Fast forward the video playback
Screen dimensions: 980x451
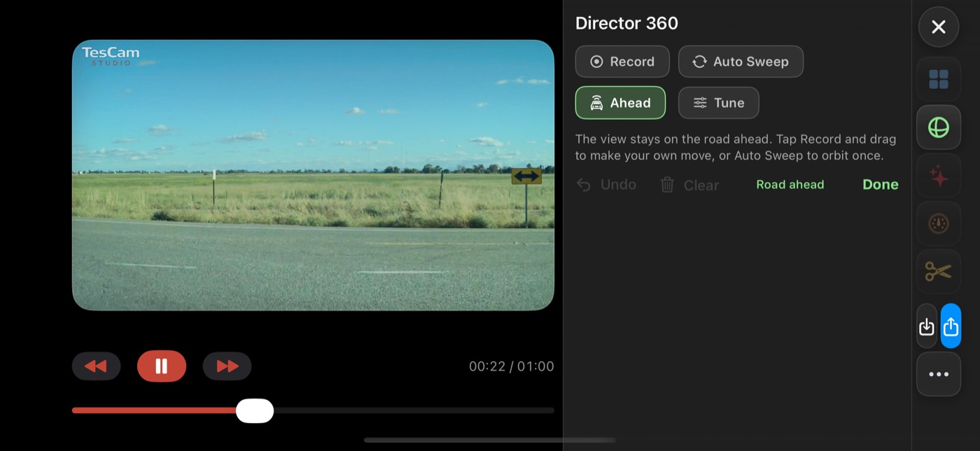227,366
